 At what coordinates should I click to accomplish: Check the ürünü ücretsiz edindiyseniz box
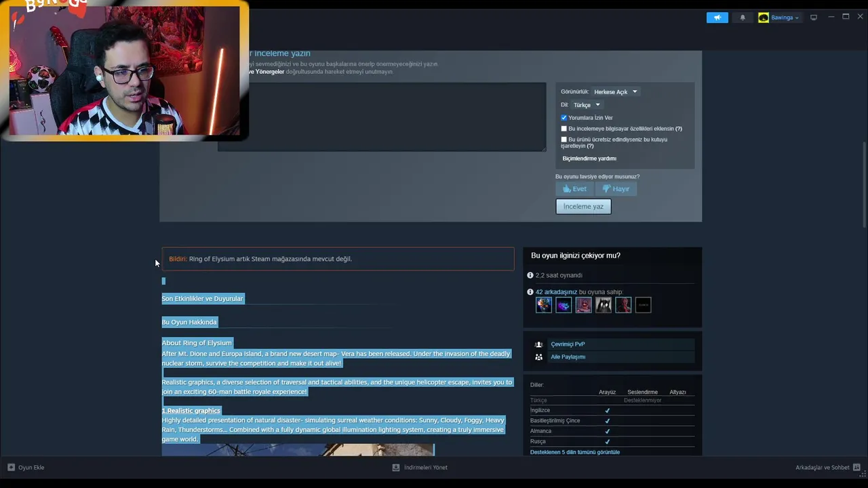(x=564, y=140)
